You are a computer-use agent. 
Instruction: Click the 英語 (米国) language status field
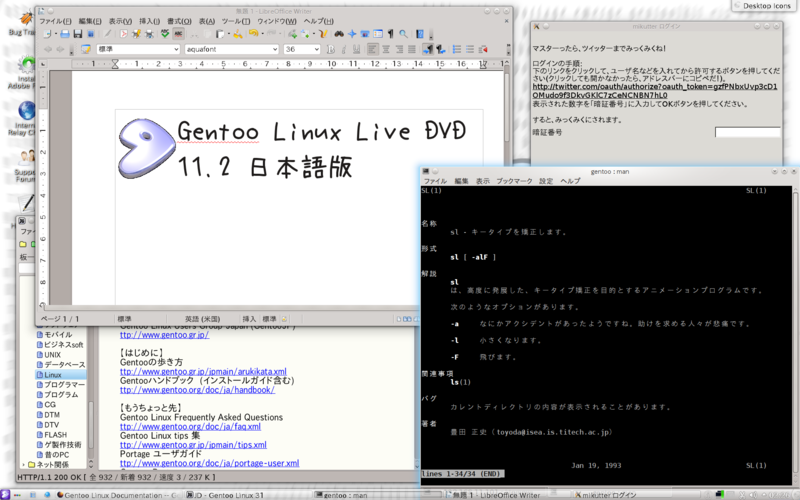pyautogui.click(x=203, y=319)
